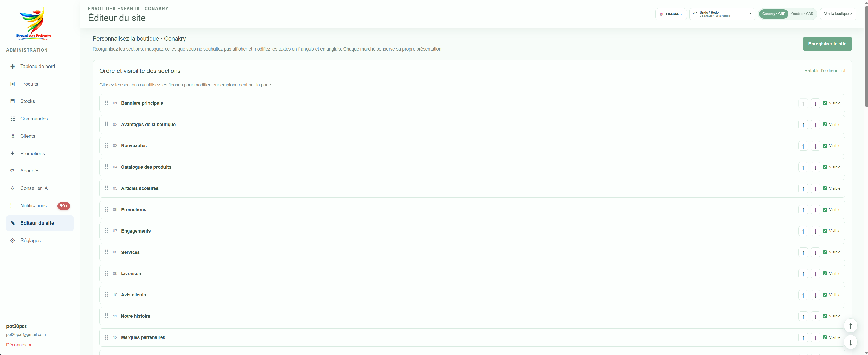This screenshot has width=868, height=355.
Task: Move Bannière principale section down
Action: [815, 103]
